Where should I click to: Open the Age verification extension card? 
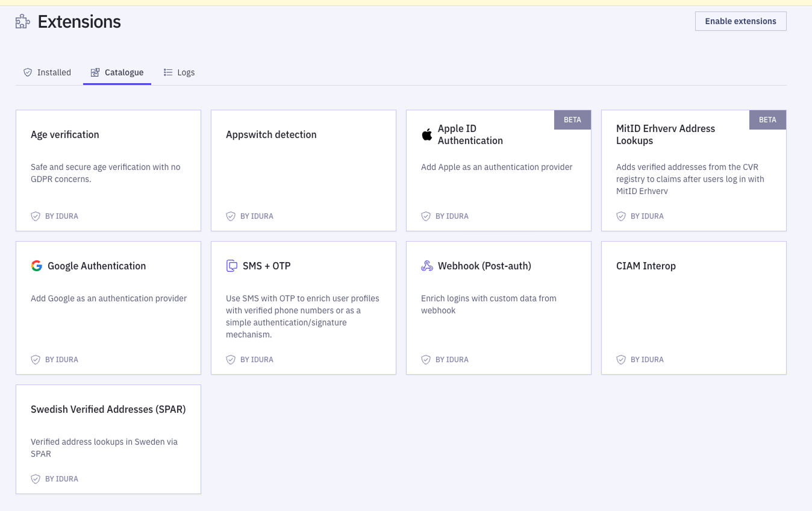(108, 170)
